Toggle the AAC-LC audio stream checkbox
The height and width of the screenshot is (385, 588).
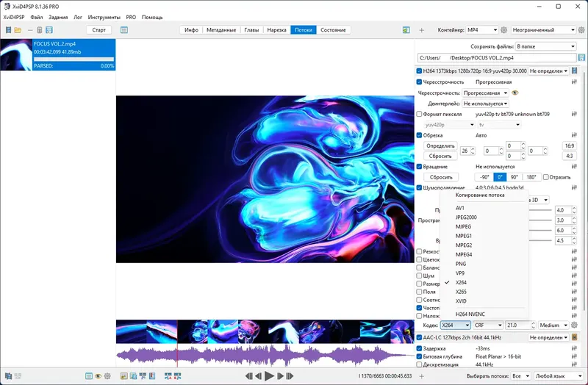point(419,337)
